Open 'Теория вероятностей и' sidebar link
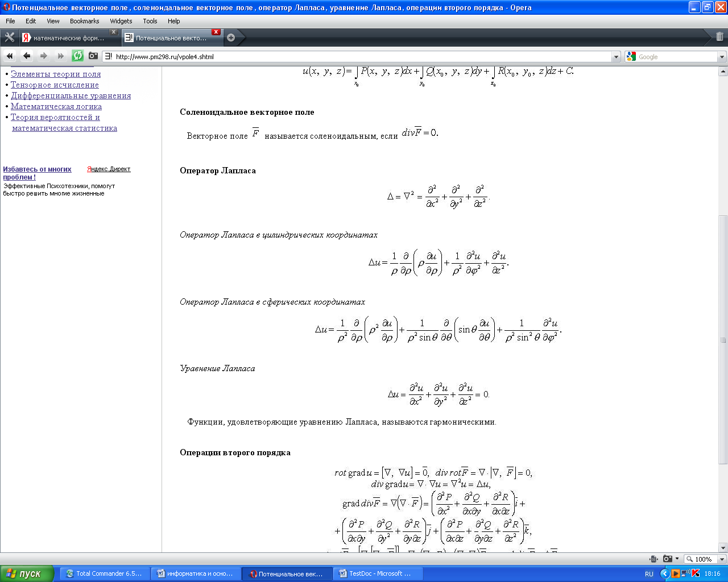This screenshot has height=582, width=728. click(55, 117)
